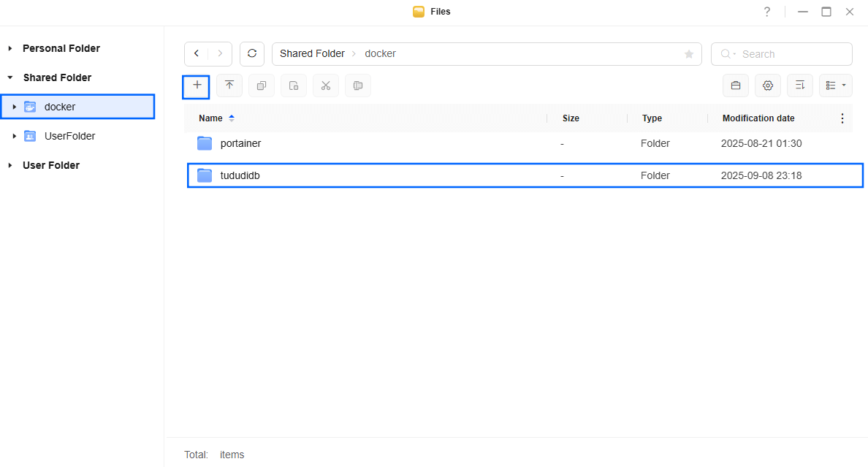Click the upload arrow toolbar icon
868x467 pixels.
point(229,86)
